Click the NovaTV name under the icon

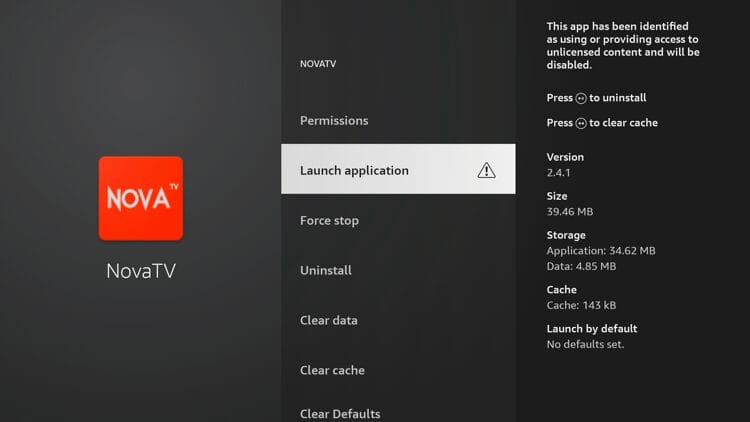141,271
